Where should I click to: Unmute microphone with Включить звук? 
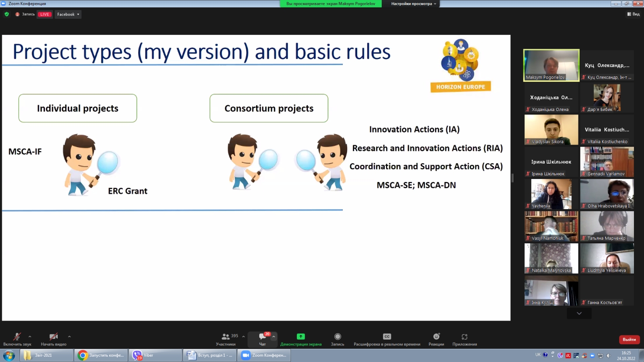coord(17,339)
